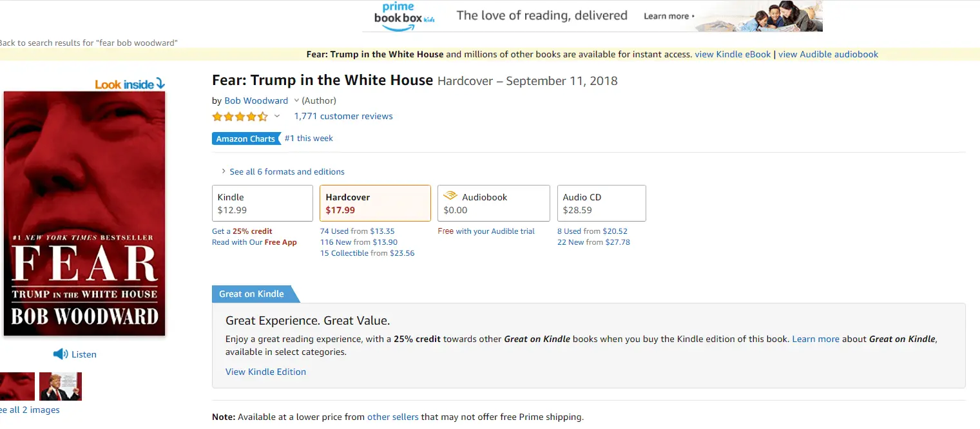
Task: Select the Kindle format option
Action: (262, 204)
